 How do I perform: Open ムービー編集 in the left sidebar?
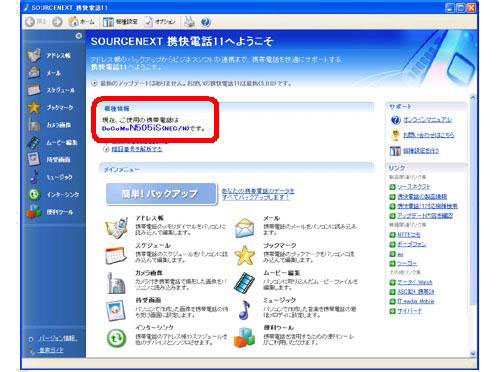(x=53, y=142)
